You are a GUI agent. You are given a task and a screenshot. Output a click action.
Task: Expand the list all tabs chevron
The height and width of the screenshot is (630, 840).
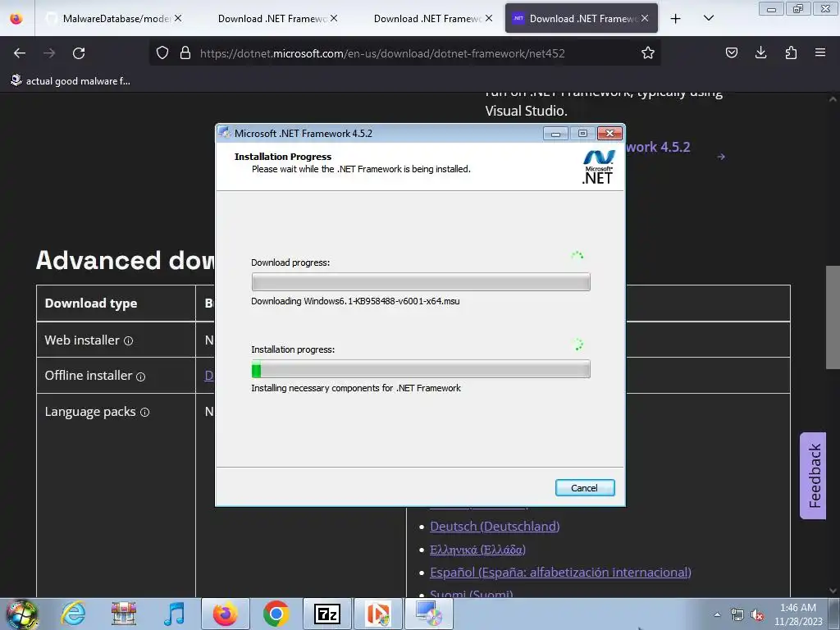click(x=708, y=18)
